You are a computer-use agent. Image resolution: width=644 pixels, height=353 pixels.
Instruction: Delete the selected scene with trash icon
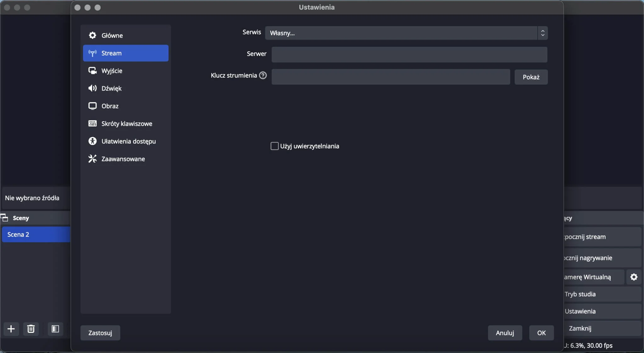(x=31, y=329)
